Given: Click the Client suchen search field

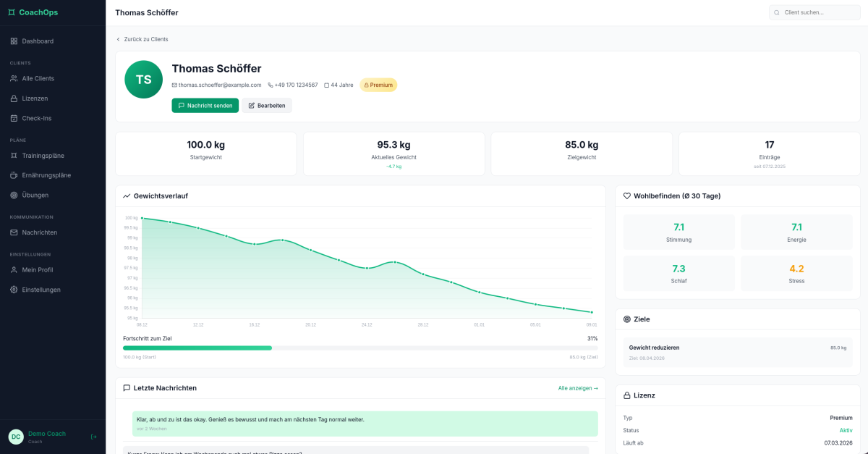Looking at the screenshot, I should coord(814,12).
